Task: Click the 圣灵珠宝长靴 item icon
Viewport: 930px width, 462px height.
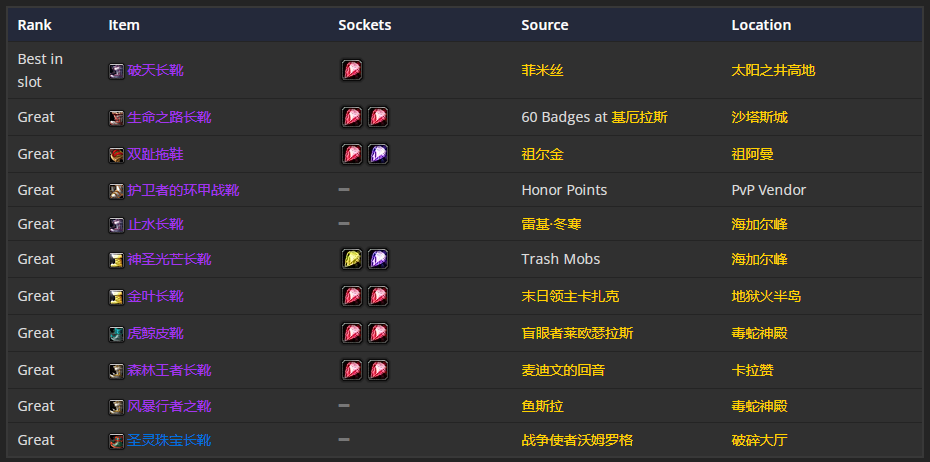Action: point(116,441)
